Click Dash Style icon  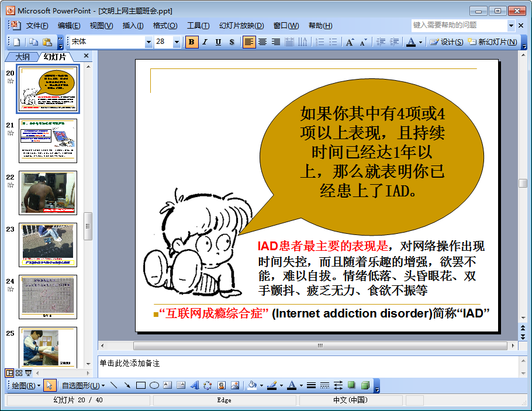click(x=324, y=385)
